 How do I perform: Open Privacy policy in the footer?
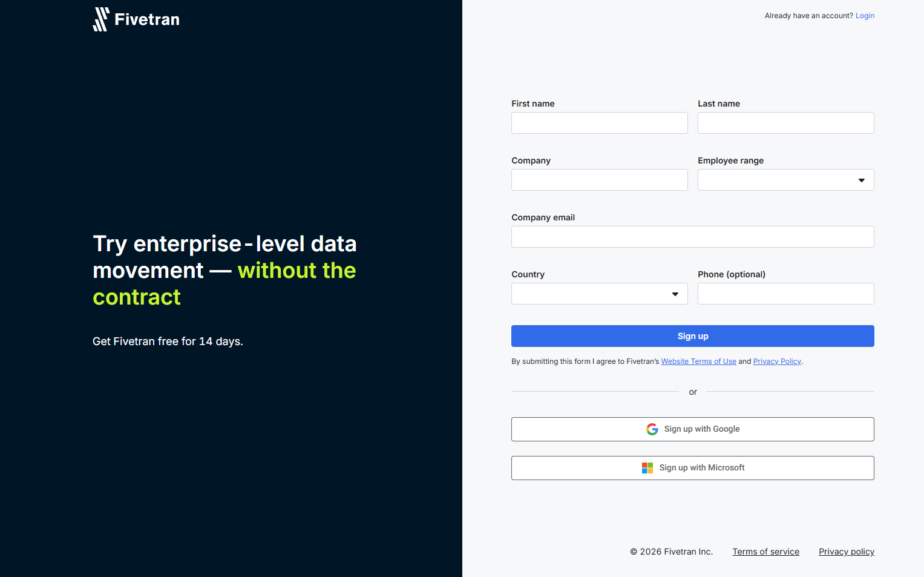(846, 552)
